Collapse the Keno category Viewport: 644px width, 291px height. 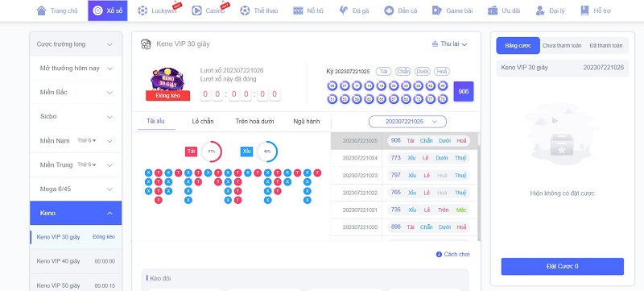76,213
